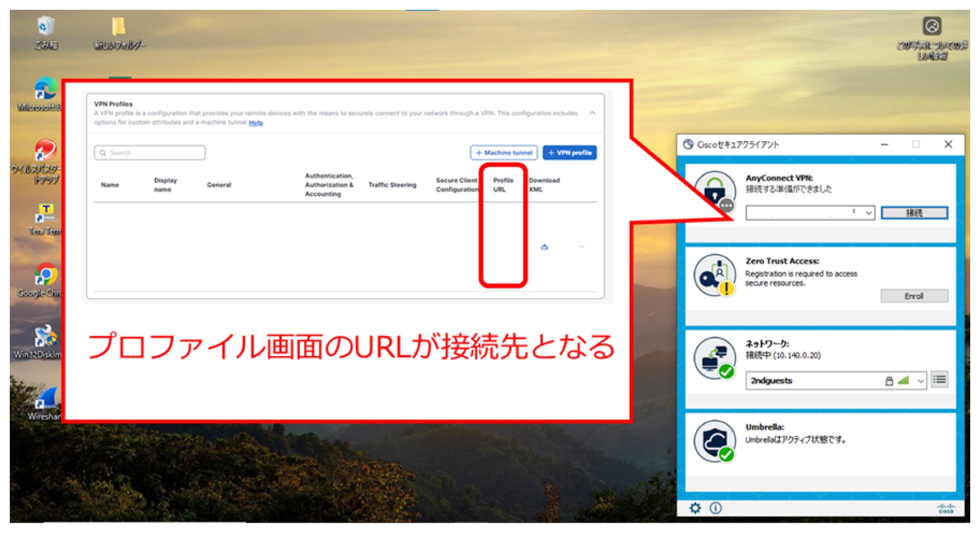Click the Display name column header
Viewport: 980px width, 534px height.
[165, 185]
